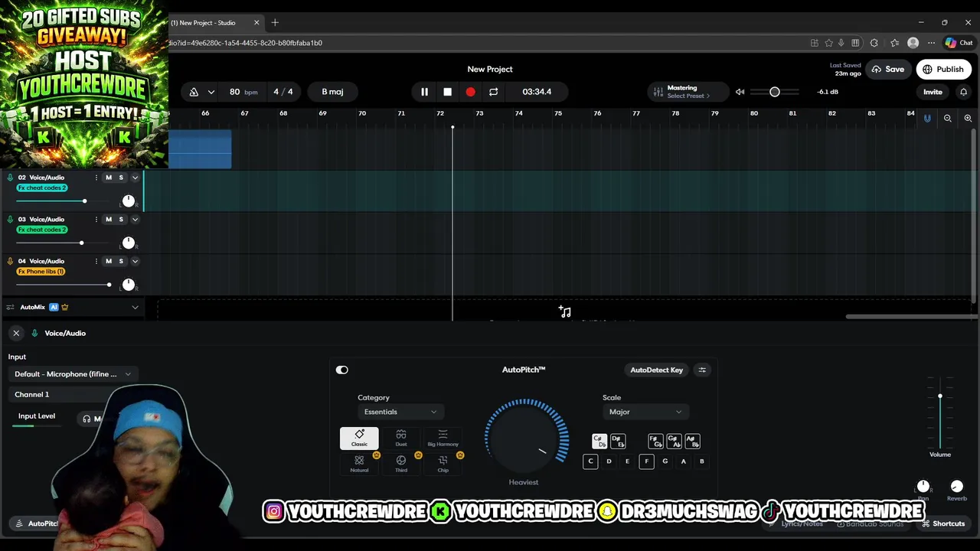Mute master output via speaker icon
The height and width of the screenshot is (551, 980).
pos(740,92)
